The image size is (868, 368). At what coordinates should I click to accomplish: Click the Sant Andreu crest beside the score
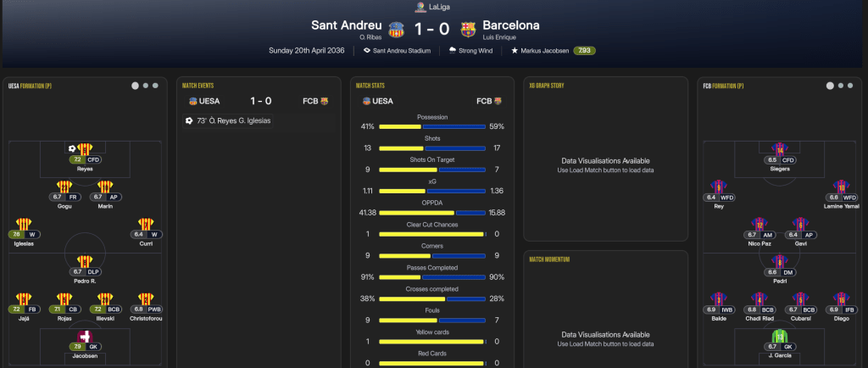tap(396, 30)
